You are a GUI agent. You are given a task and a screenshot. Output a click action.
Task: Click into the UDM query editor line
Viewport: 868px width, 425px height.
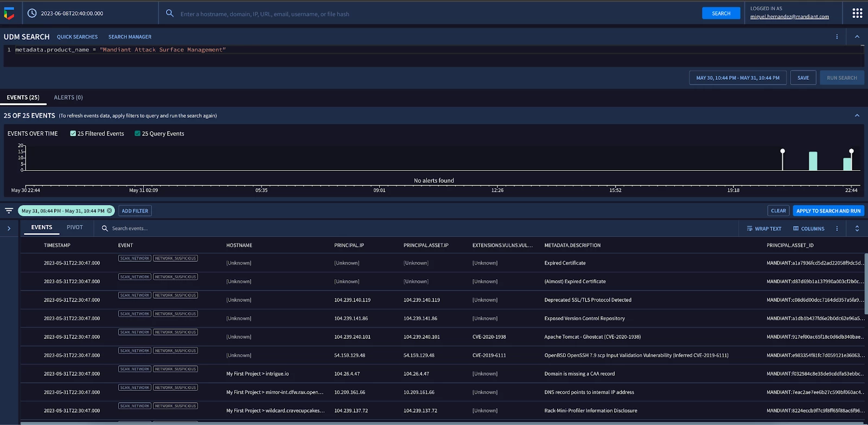434,50
